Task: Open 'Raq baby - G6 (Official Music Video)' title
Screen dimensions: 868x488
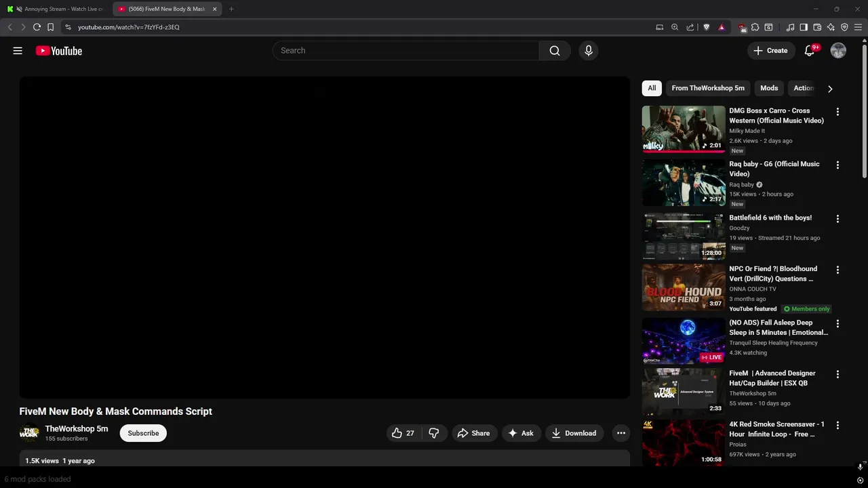Action: coord(774,169)
